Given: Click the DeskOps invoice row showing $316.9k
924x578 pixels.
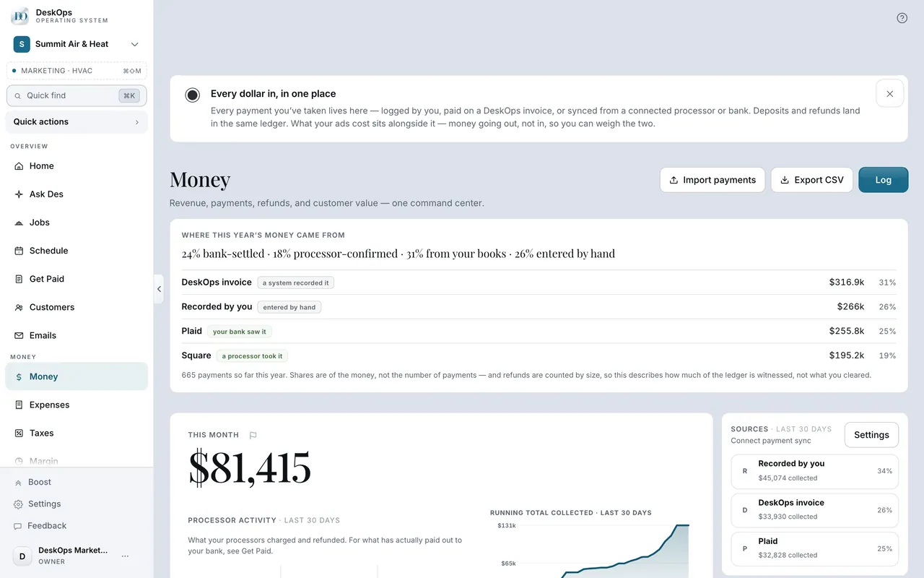Looking at the screenshot, I should (x=539, y=282).
